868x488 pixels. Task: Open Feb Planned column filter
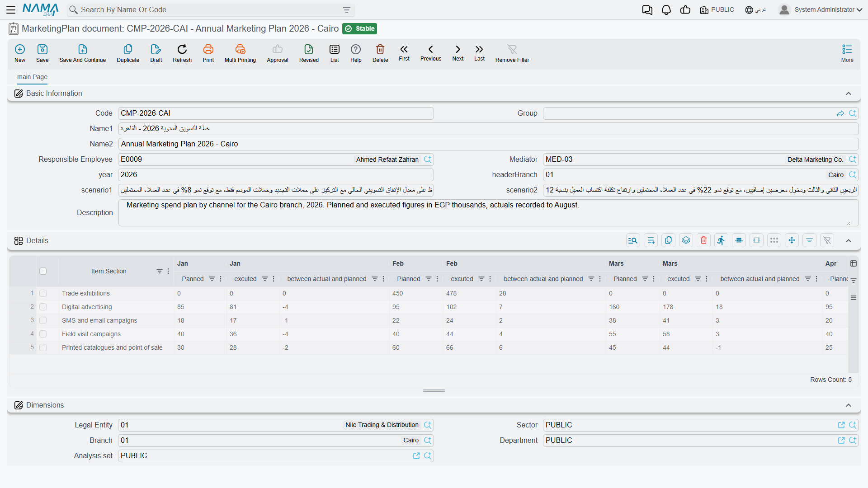429,279
